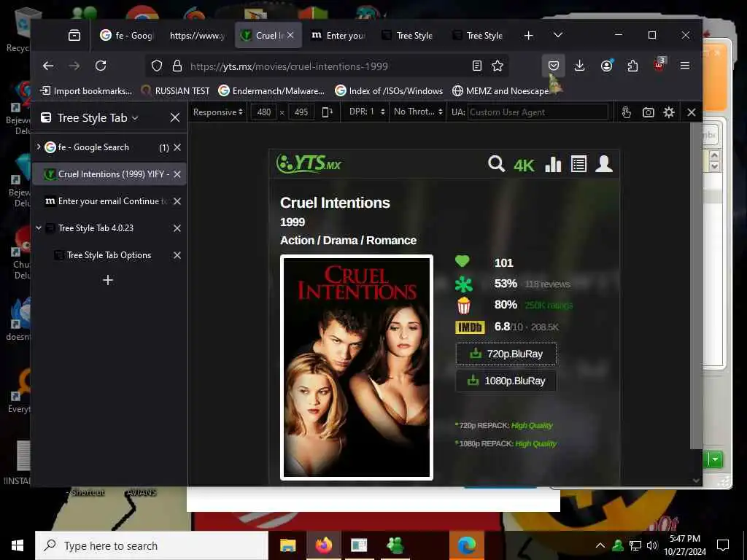This screenshot has height=560, width=747.
Task: Open YTS user login icon
Action: point(603,164)
